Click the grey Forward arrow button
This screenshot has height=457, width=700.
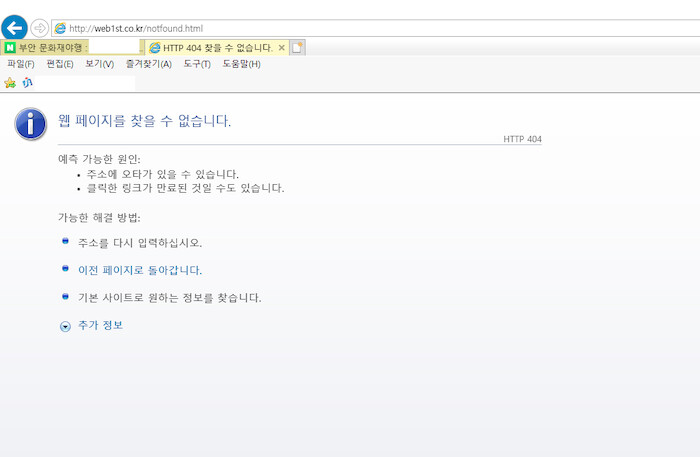[x=40, y=29]
